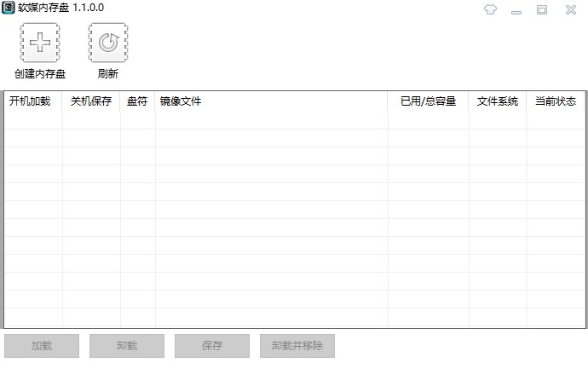This screenshot has height=386, width=588.
Task: Open the skin changer shirt icon
Action: (x=489, y=9)
